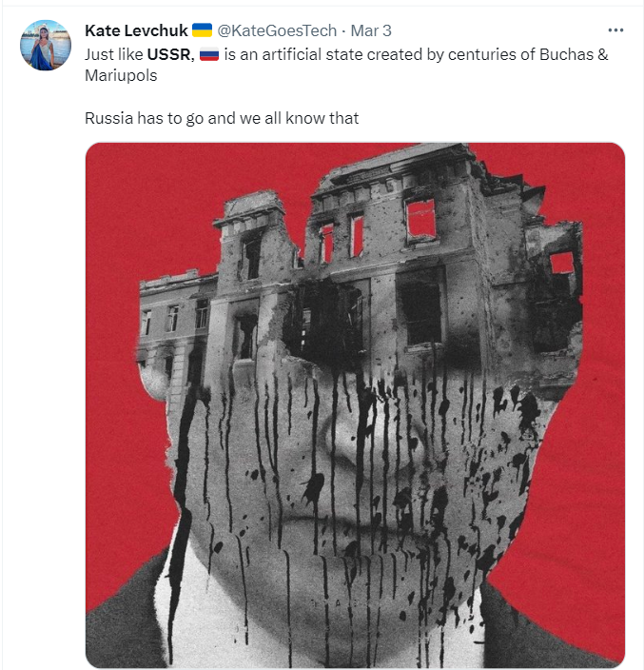Click the word 'Buchas' in the tweet

point(566,54)
